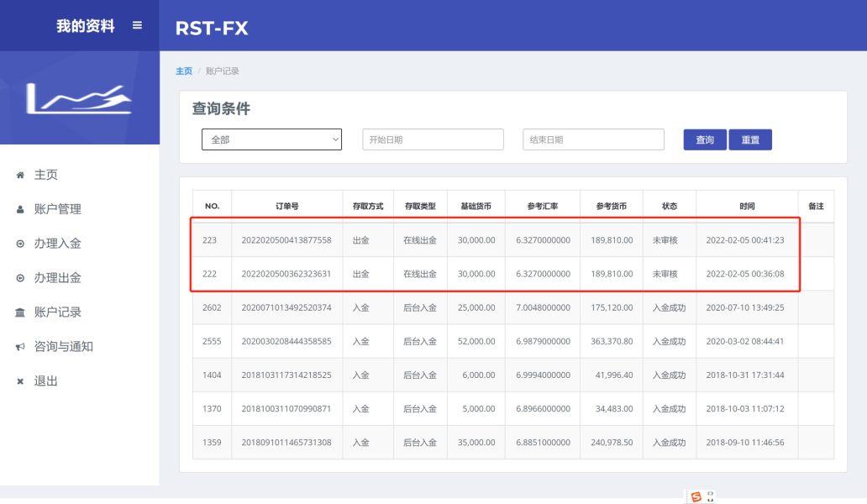The image size is (867, 504).
Task: Click the bank icon beside 账户记录
Action: coord(20,312)
